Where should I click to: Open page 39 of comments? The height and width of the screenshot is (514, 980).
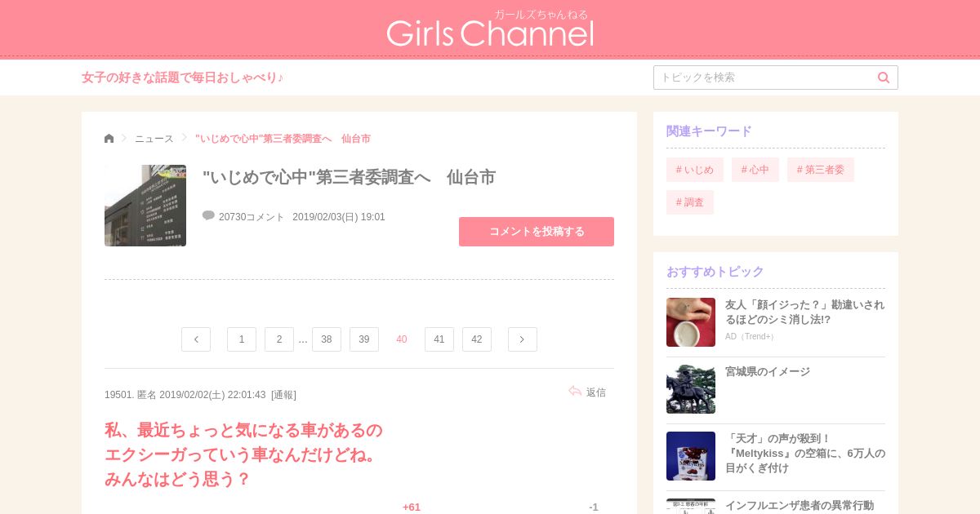pos(364,339)
